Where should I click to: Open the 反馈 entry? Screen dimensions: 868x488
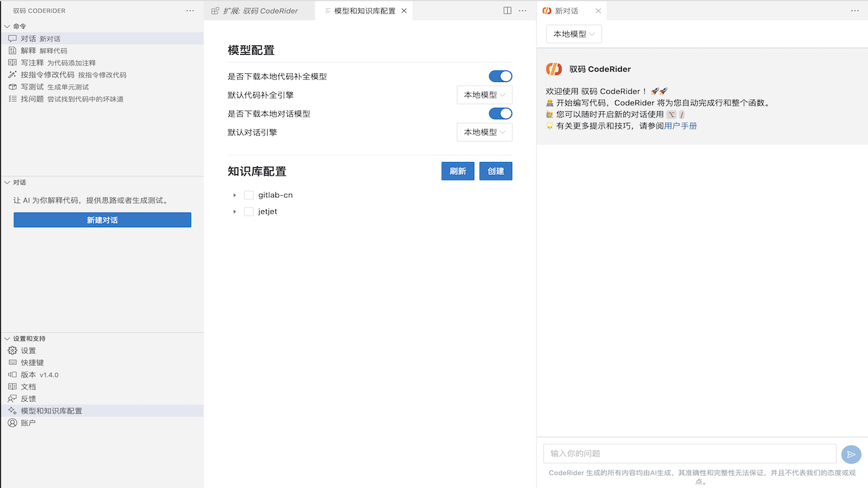(102, 399)
